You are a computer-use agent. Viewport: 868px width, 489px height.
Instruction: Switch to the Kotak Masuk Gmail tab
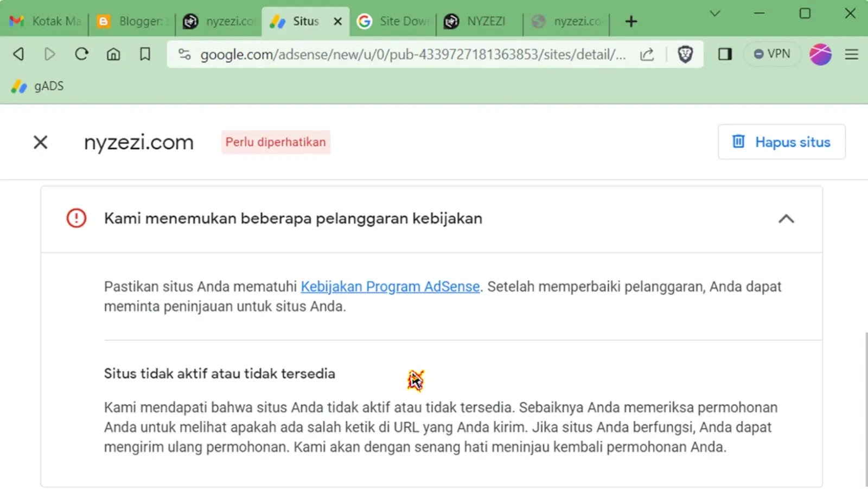click(x=46, y=21)
